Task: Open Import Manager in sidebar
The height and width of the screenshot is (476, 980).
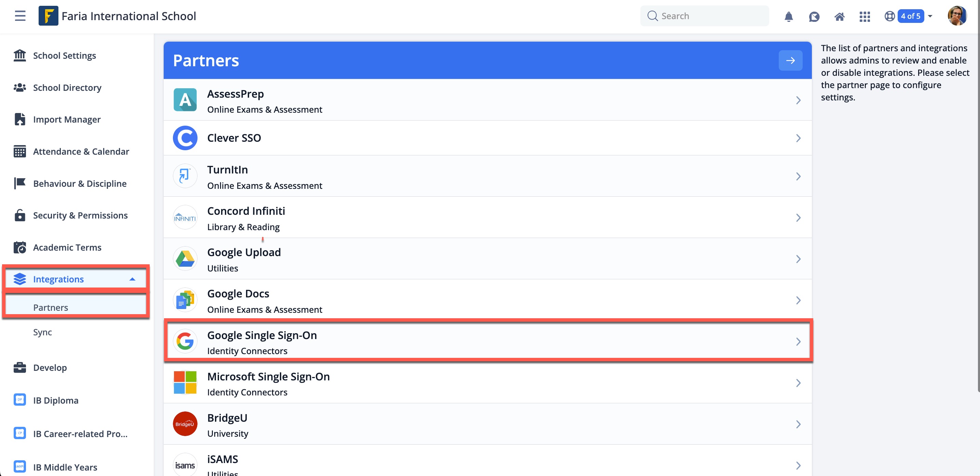Action: click(x=76, y=120)
